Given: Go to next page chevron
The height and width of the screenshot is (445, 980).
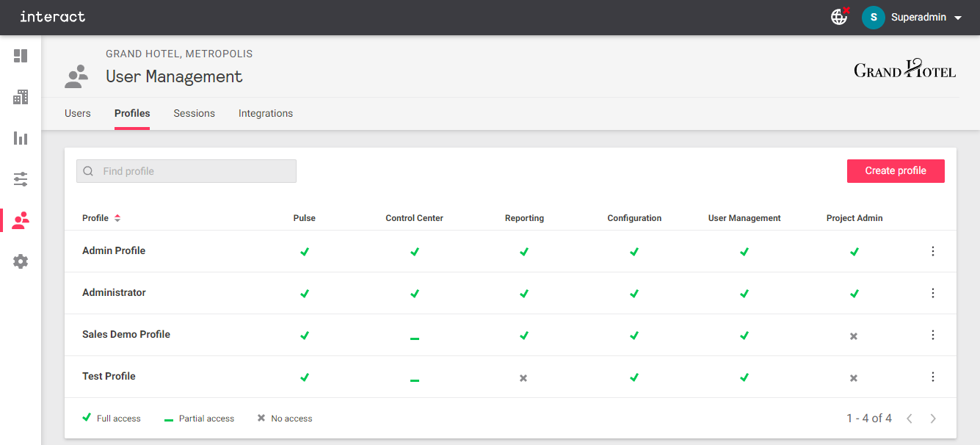Looking at the screenshot, I should pyautogui.click(x=933, y=419).
